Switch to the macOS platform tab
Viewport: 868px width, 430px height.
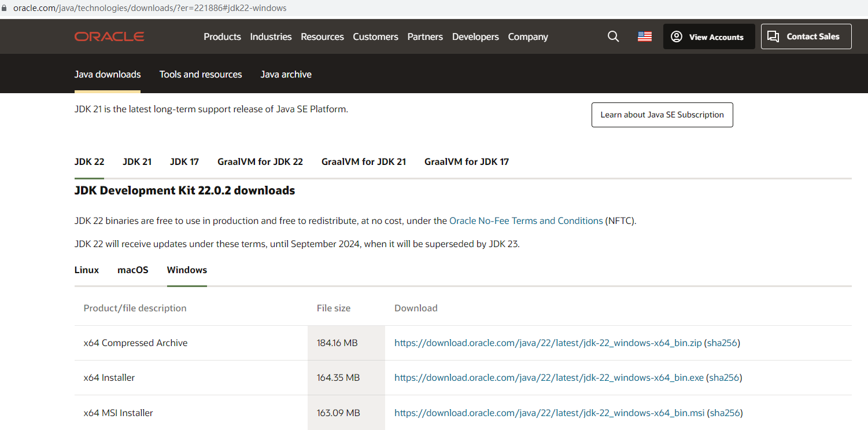coord(133,270)
